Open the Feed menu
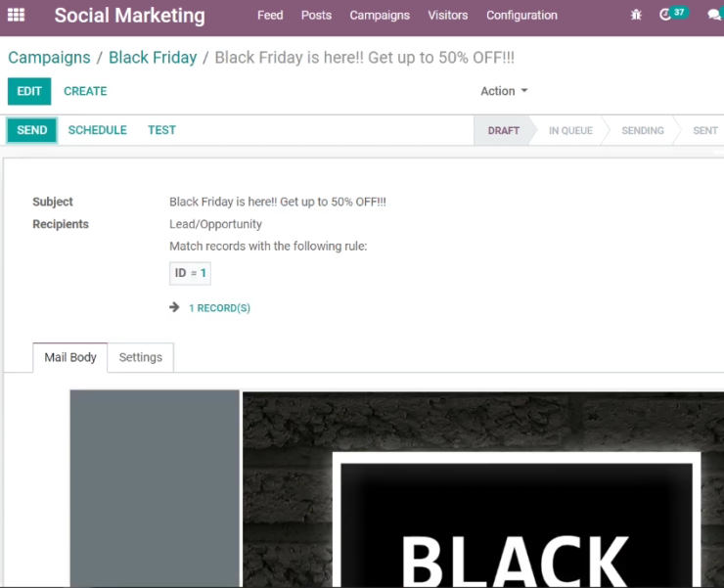This screenshot has height=588, width=724. (x=270, y=16)
